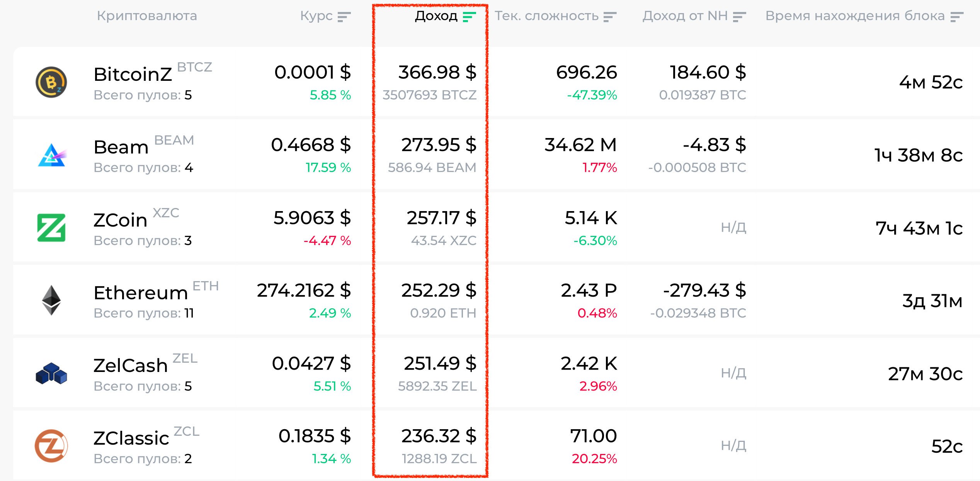
Task: Click the ZCL ticker label
Action: tap(187, 431)
